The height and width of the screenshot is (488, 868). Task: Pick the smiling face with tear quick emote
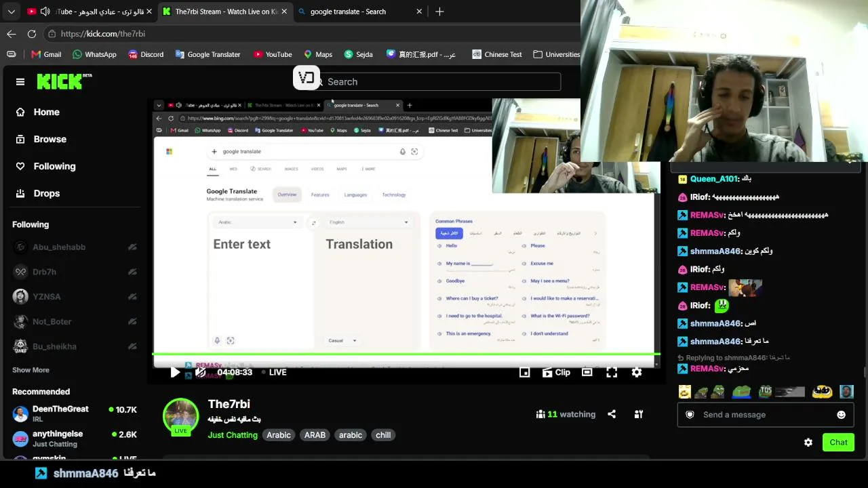(x=685, y=392)
